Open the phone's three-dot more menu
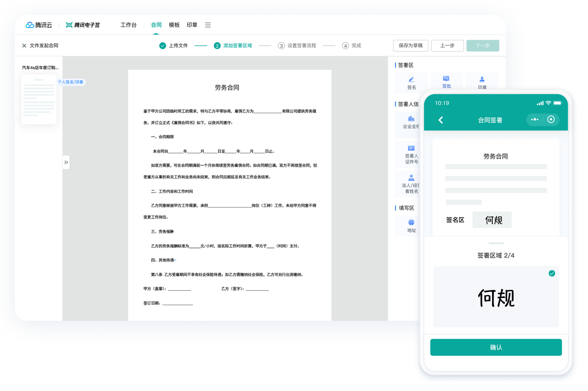Image resolution: width=588 pixels, height=391 pixels. 535,120
